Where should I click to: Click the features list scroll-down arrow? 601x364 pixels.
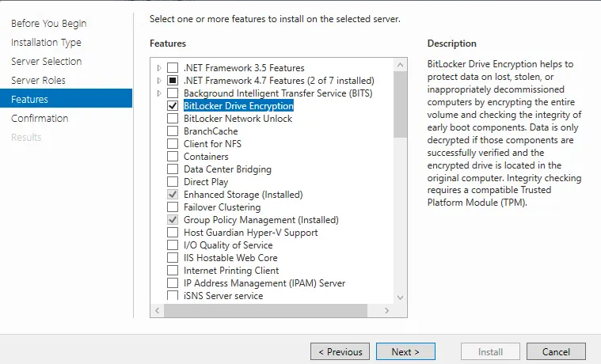click(400, 297)
